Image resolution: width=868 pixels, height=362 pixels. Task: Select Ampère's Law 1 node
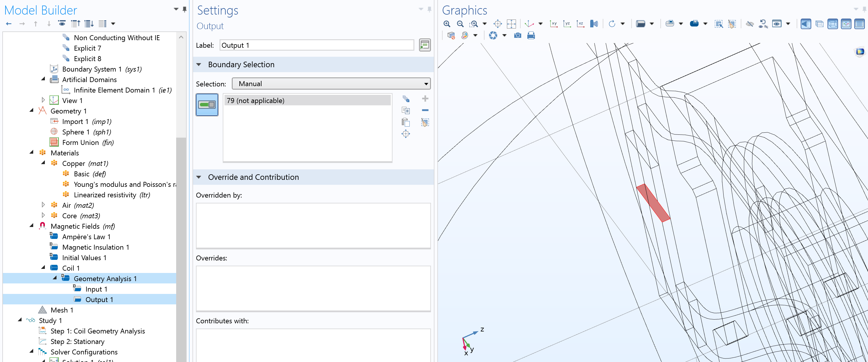(x=86, y=237)
